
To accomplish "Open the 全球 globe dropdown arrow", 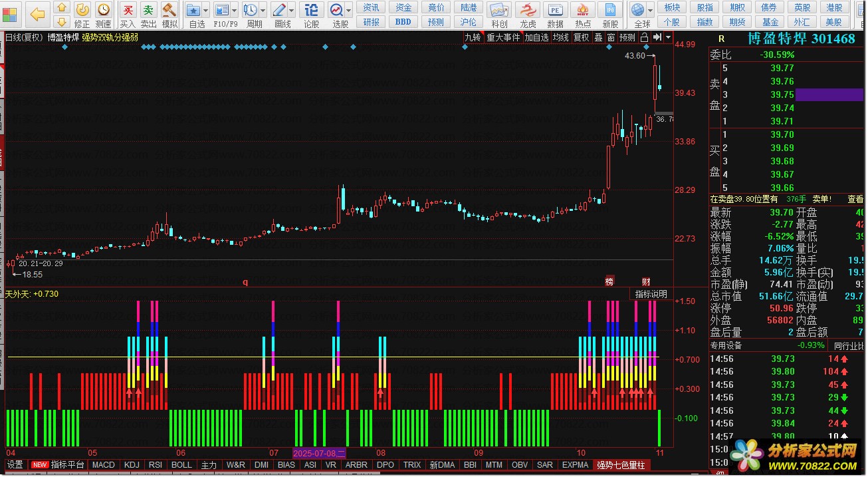I will (650, 10).
